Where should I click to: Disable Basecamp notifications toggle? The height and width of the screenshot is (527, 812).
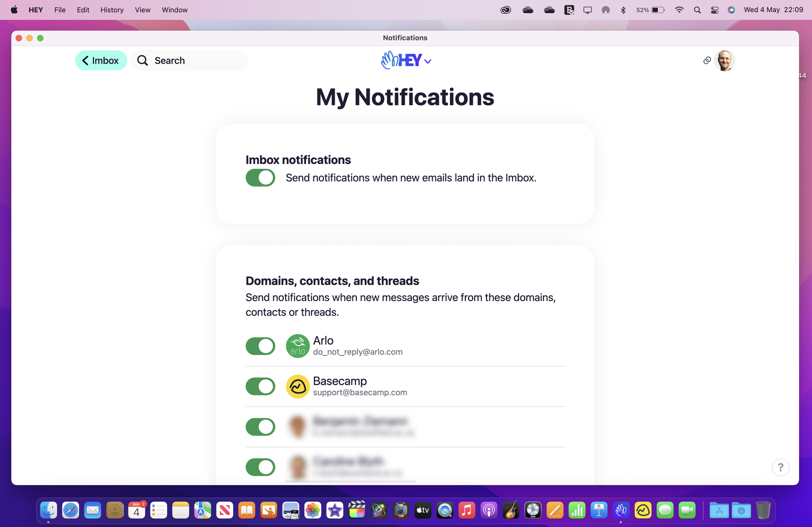(260, 386)
